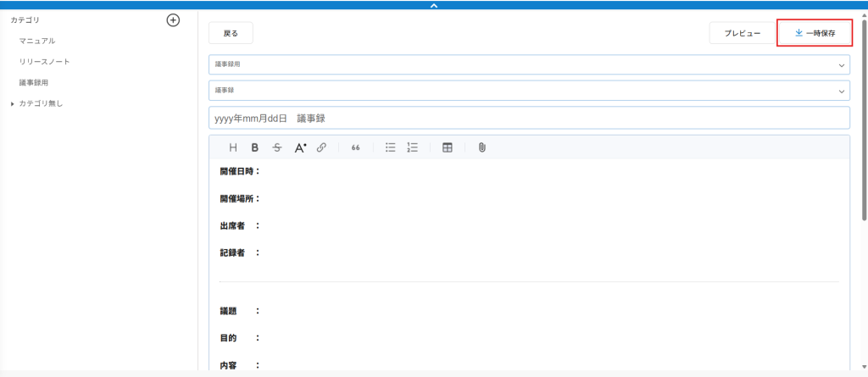
Task: Open the text color/size (A) tool
Action: click(x=300, y=147)
